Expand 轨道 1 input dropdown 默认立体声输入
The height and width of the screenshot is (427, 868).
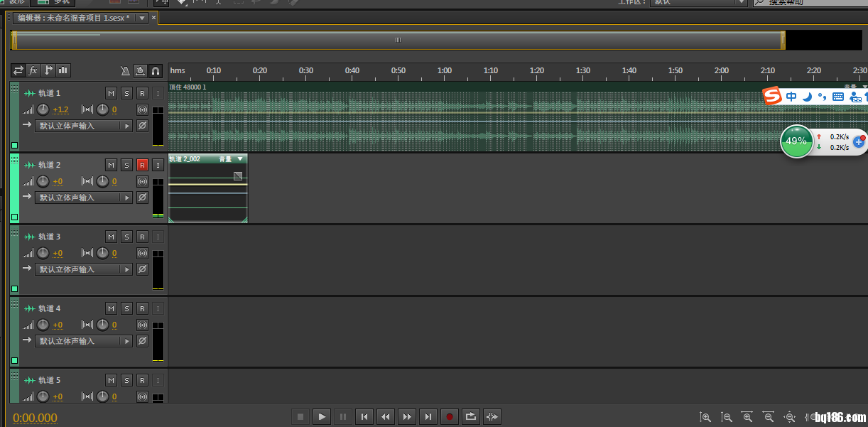tap(127, 126)
